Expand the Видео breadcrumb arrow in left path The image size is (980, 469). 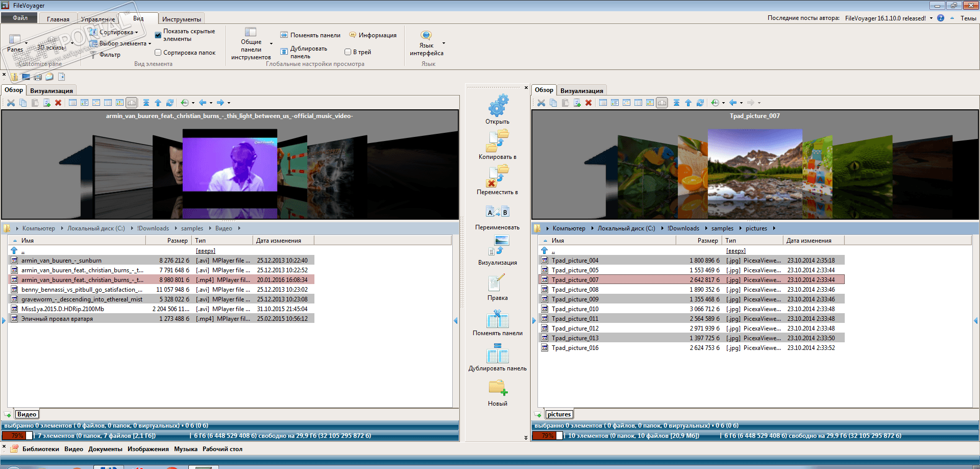coord(239,228)
